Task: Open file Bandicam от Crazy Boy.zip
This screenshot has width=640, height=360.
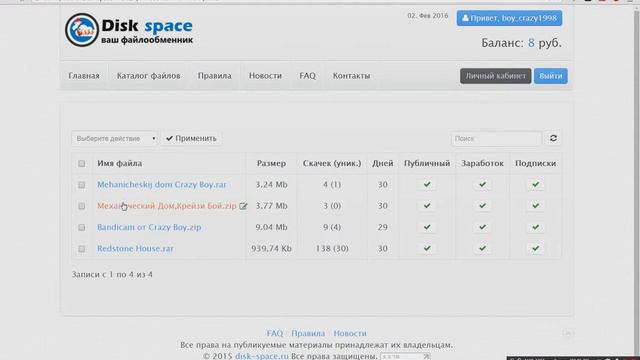Action: tap(149, 227)
